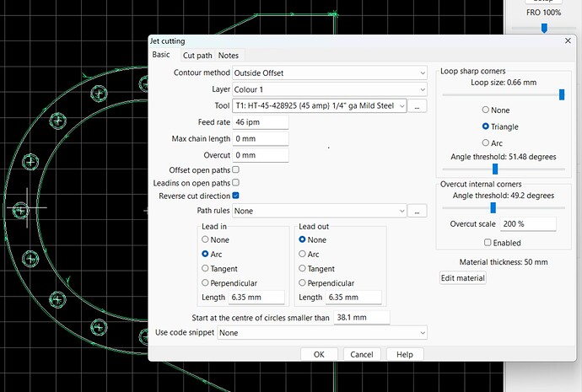This screenshot has height=392, width=582.
Task: Click the Lead in Length field
Action: [x=256, y=298]
